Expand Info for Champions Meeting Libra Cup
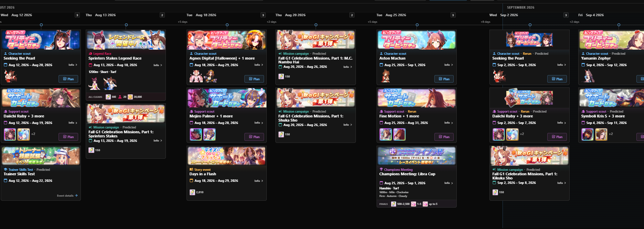Image resolution: width=644 pixels, height=229 pixels. coord(448,183)
